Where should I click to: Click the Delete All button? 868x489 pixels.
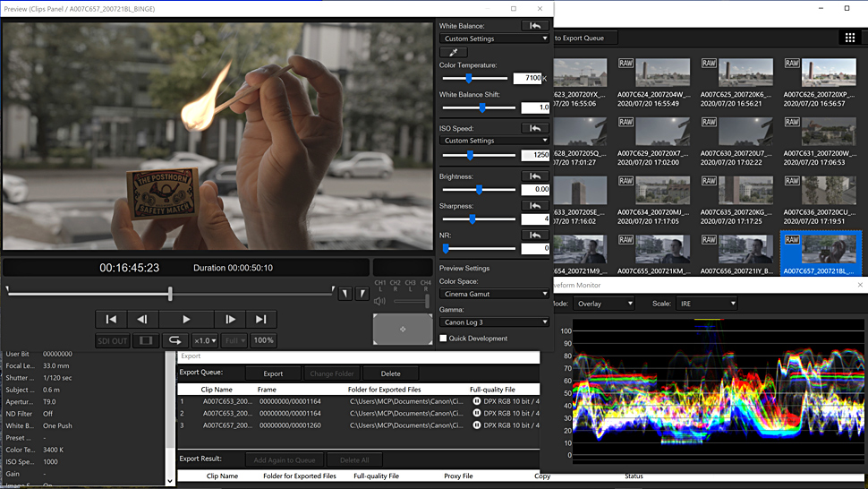[354, 459]
